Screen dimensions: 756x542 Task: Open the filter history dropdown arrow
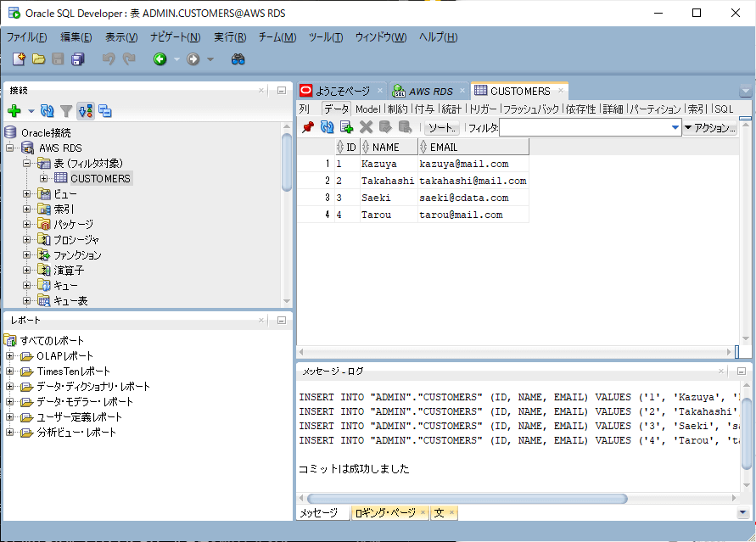[x=675, y=128]
